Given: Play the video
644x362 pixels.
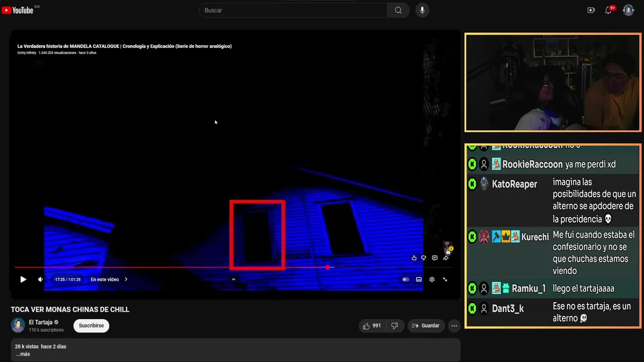Looking at the screenshot, I should tap(23, 280).
